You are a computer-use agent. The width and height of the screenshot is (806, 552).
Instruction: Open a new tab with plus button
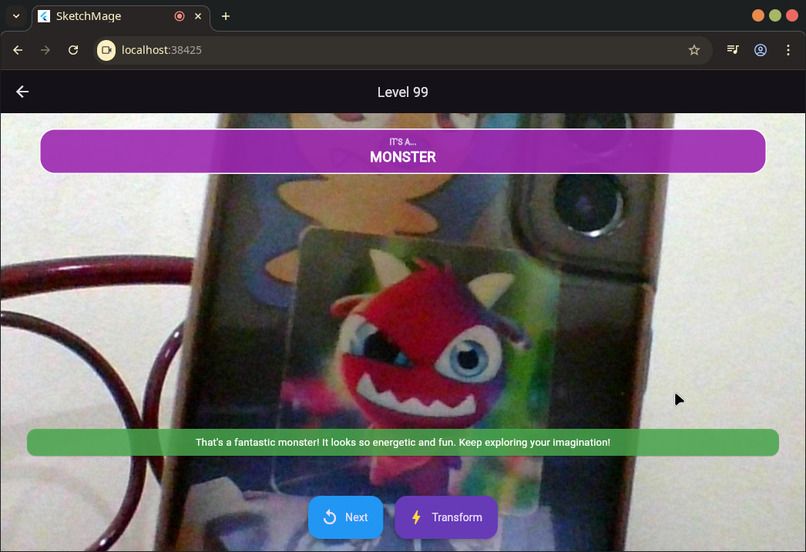(x=226, y=16)
